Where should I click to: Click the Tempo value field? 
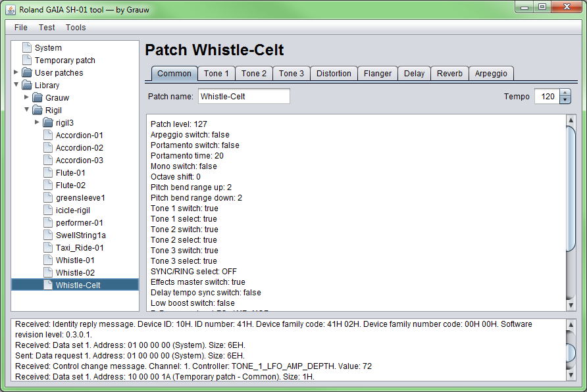click(547, 96)
